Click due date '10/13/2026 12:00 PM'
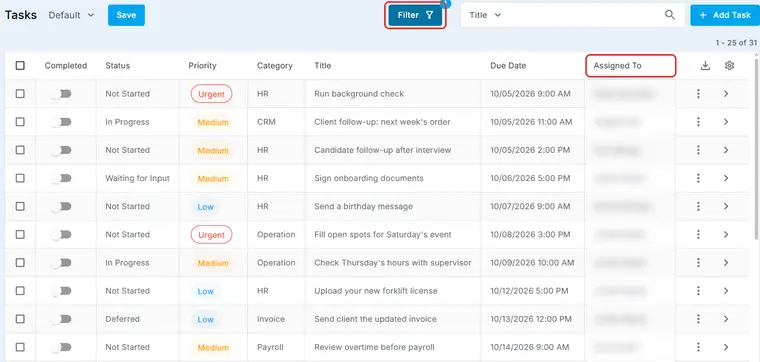 (531, 319)
